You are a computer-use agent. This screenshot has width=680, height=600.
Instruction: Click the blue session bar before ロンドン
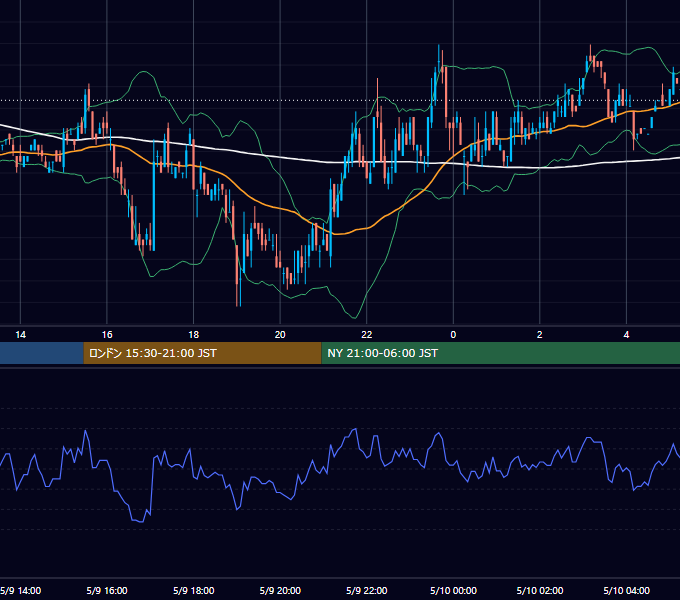[42, 353]
